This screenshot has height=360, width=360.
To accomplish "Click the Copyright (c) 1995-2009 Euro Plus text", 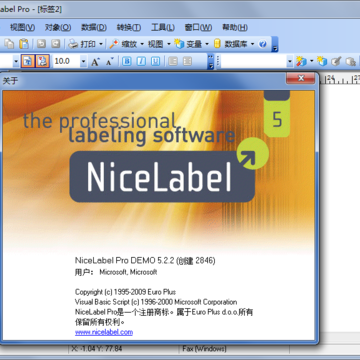I will click(x=125, y=292).
